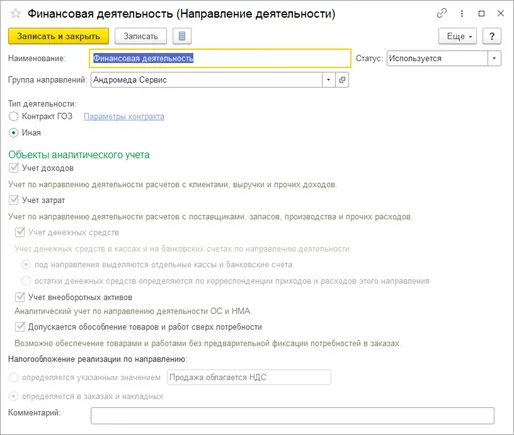The height and width of the screenshot is (435, 514).
Task: Toggle the Учет доходов checkbox
Action: click(x=14, y=168)
